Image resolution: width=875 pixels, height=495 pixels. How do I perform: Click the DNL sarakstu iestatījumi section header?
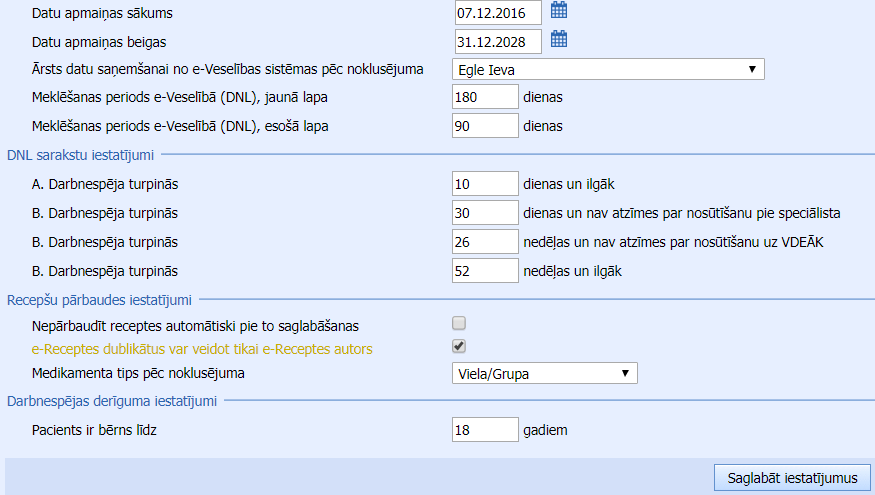[x=81, y=155]
